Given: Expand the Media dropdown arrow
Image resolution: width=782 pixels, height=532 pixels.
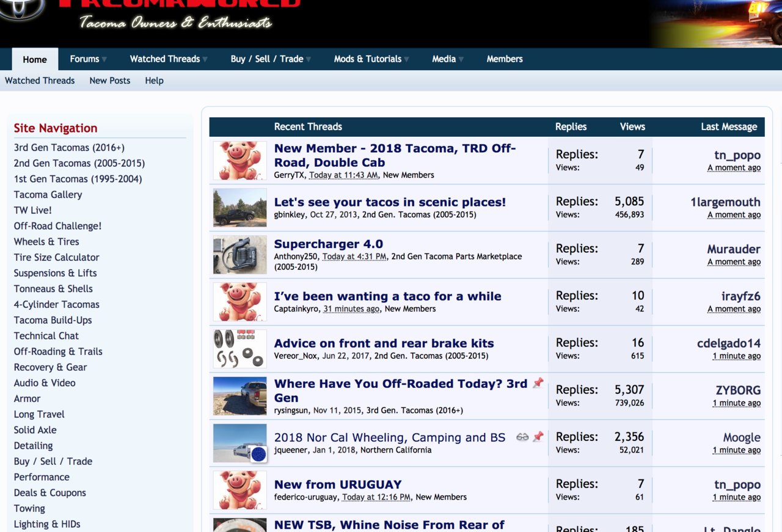Looking at the screenshot, I should click(461, 59).
